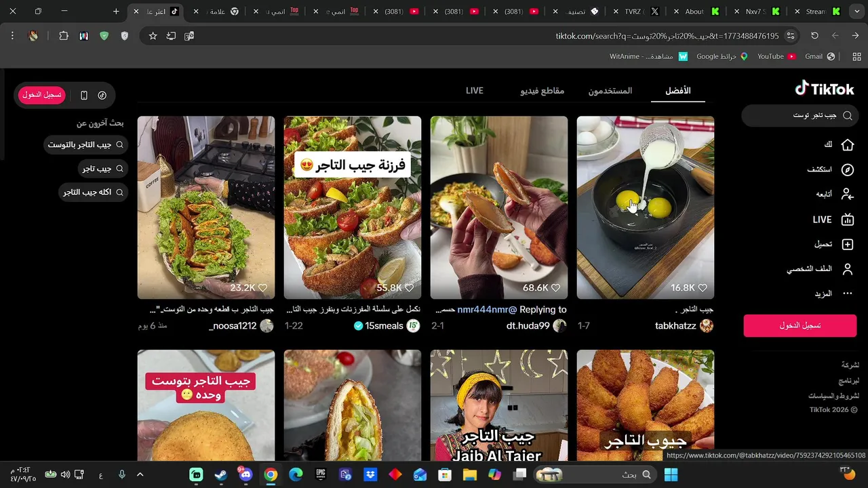Image resolution: width=868 pixels, height=488 pixels.
Task: Like the 15smeals video heart (55.8K)
Action: 410,288
